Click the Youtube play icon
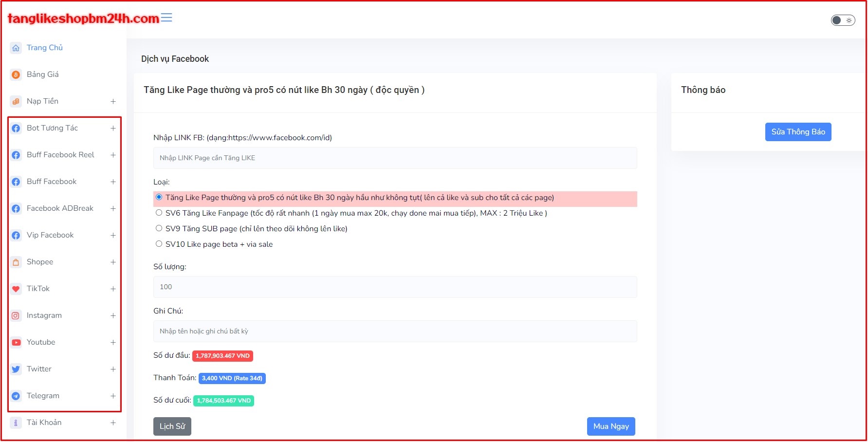 click(x=16, y=342)
